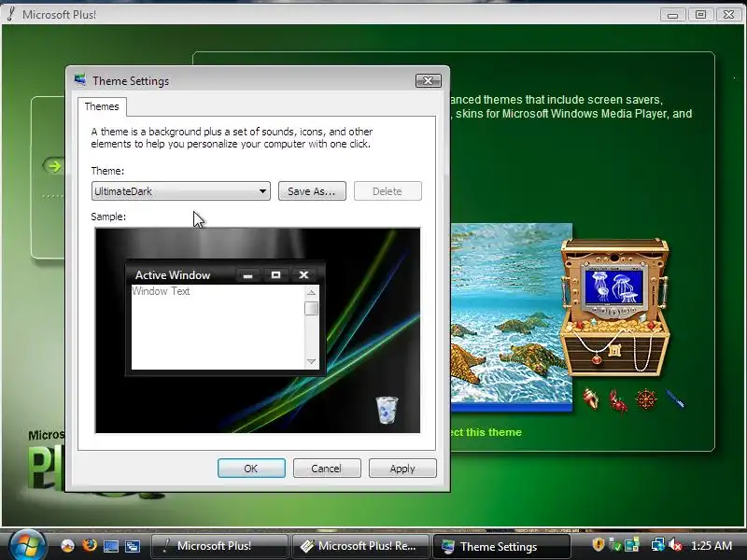
Task: Maximize the Microsoft Plus! window
Action: 700,15
